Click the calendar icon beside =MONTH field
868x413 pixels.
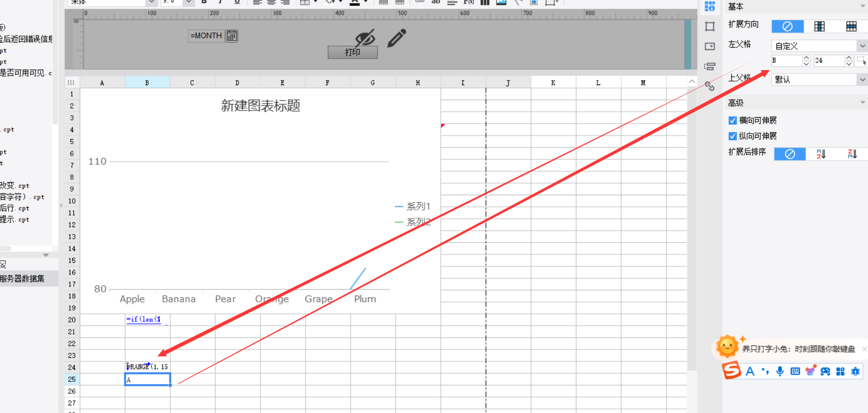tap(232, 36)
